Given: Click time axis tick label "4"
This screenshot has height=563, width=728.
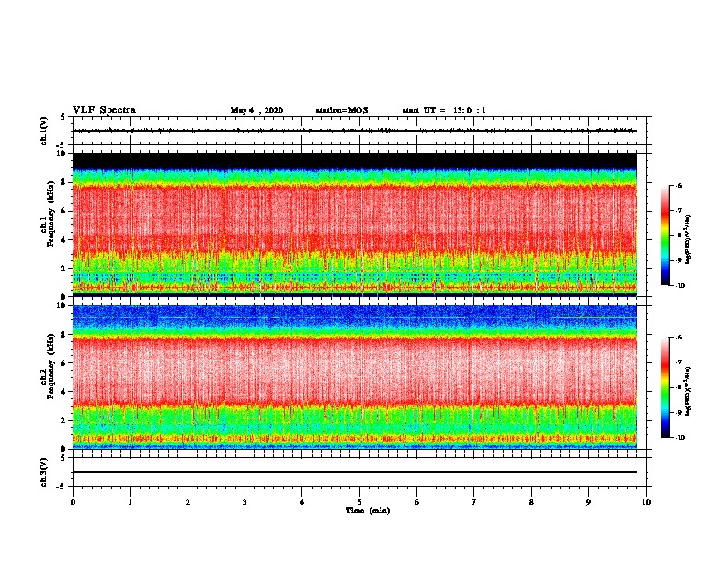Looking at the screenshot, I should point(302,502).
